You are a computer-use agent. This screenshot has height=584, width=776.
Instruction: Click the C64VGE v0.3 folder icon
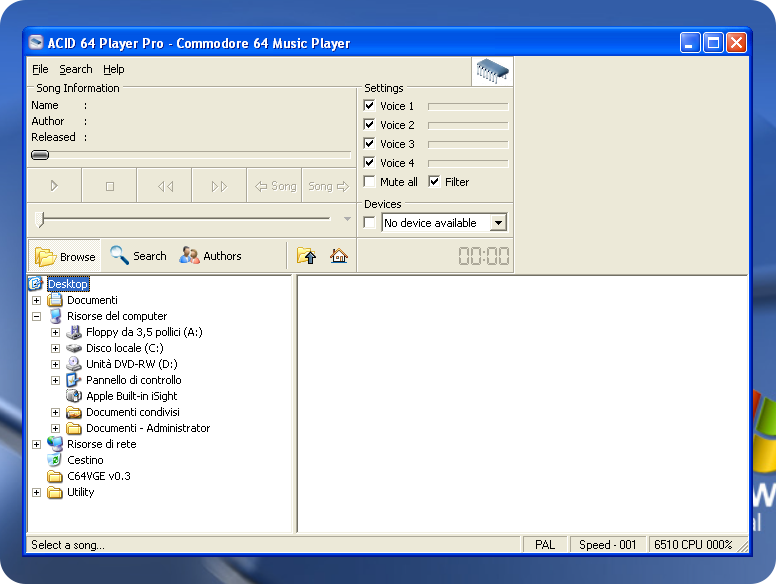pyautogui.click(x=55, y=476)
